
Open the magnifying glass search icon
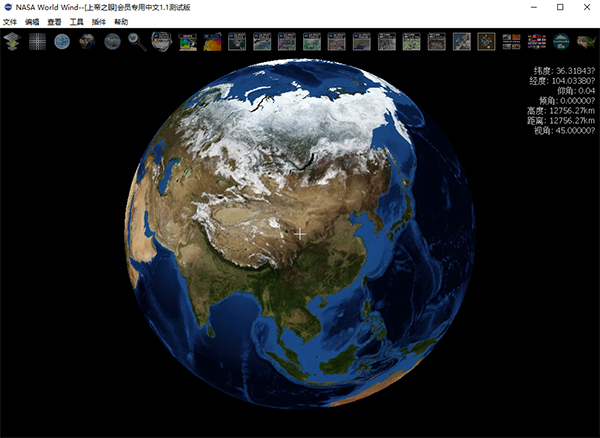[137, 42]
